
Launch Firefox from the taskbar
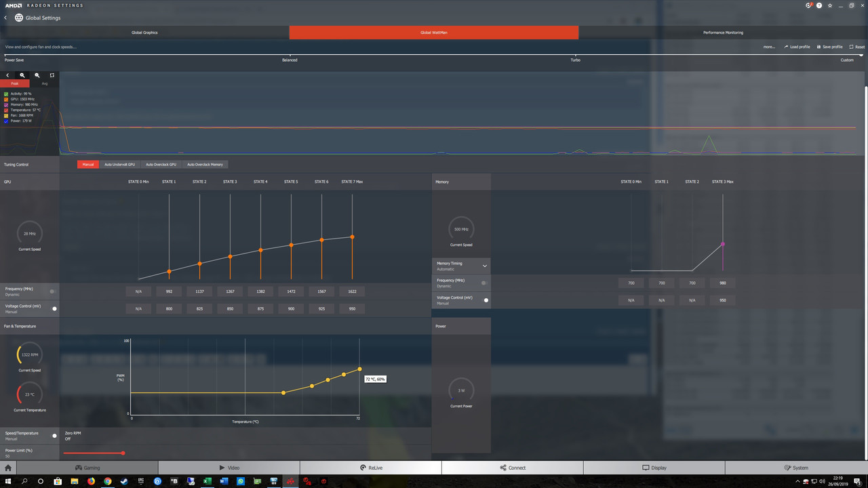(91, 481)
